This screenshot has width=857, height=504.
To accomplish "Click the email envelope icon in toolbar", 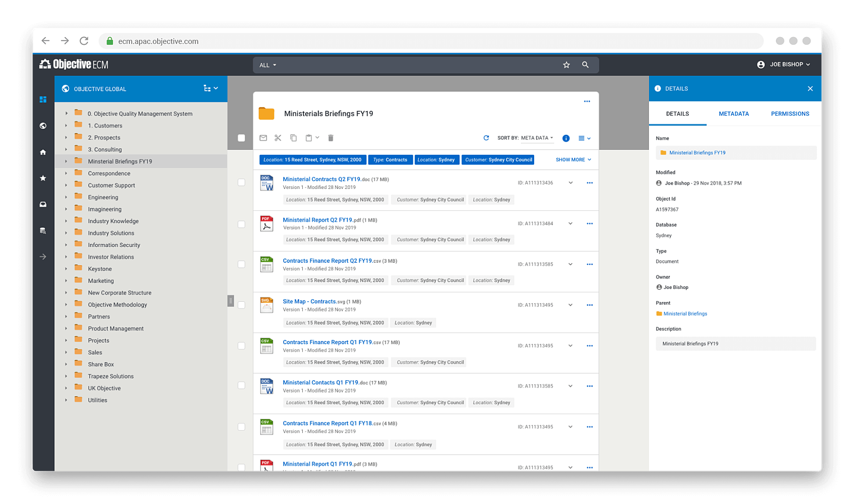I will (263, 138).
